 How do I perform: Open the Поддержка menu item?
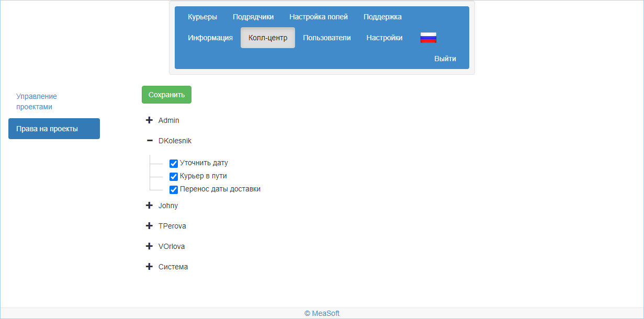[x=382, y=17]
